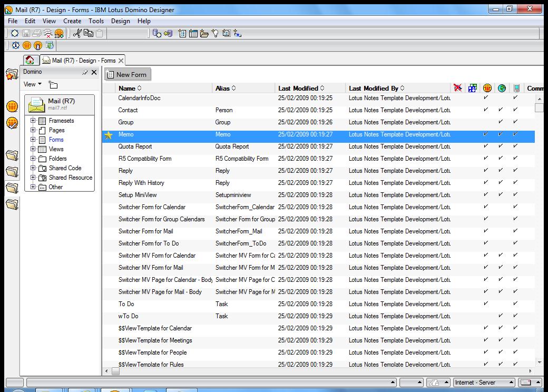Expand the Other tree node
Viewport: 548px width, 392px height.
[33, 187]
